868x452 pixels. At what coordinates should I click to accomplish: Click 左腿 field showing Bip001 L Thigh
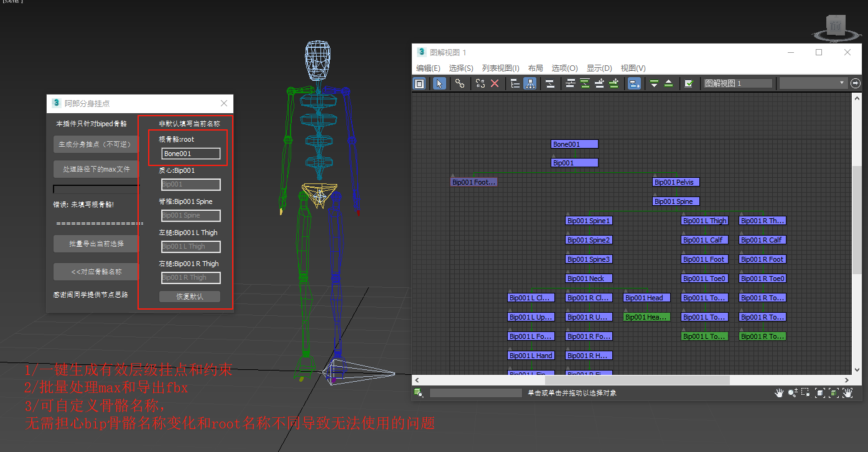pos(190,247)
